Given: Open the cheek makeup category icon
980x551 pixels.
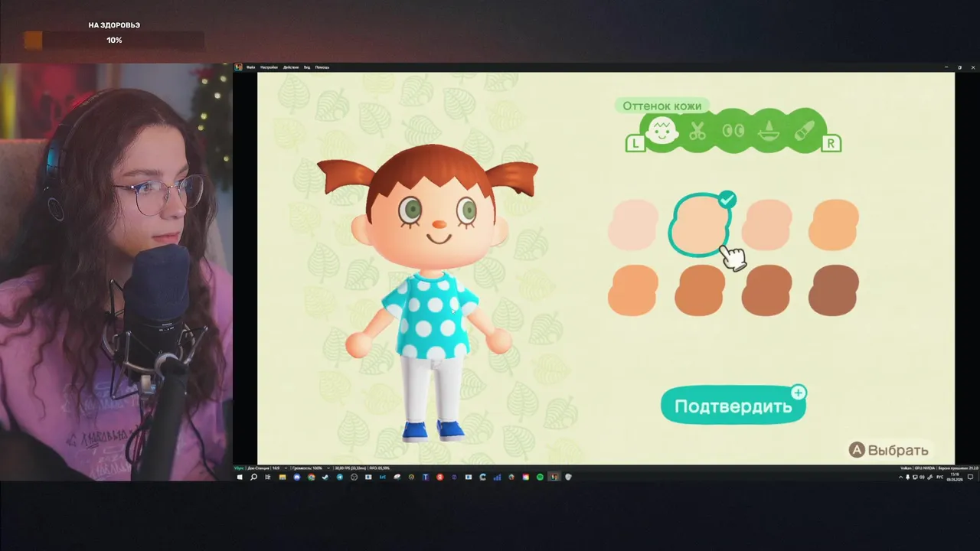Looking at the screenshot, I should (x=803, y=131).
